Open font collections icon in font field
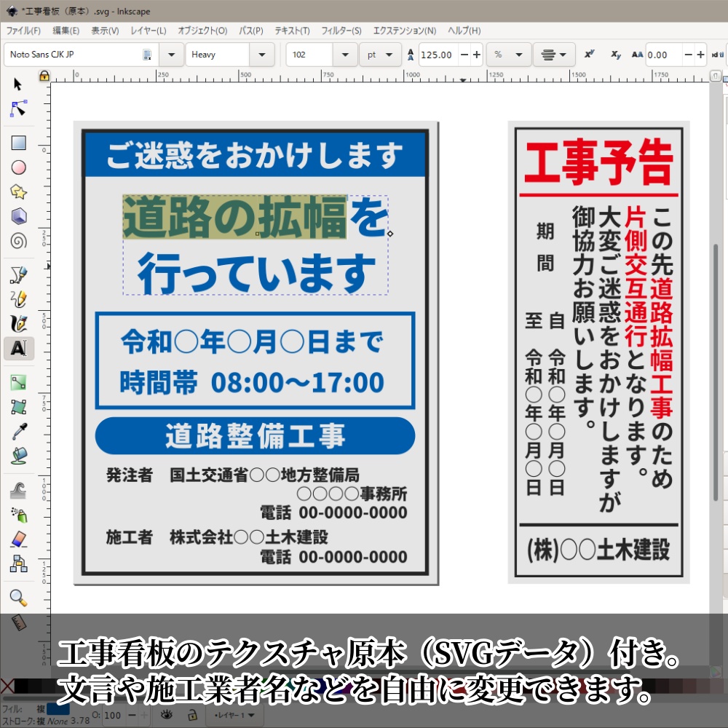The height and width of the screenshot is (728, 728). coord(147,55)
